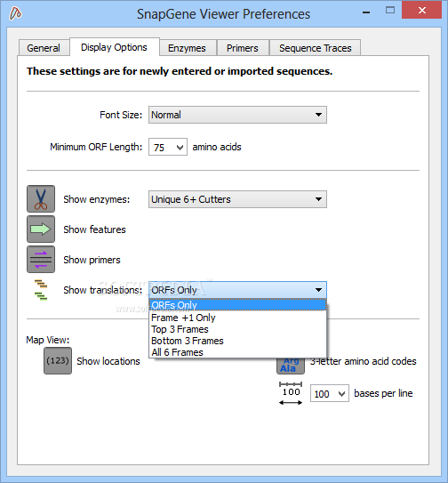Collapse the Show translations dropdown
The width and height of the screenshot is (448, 483).
[x=237, y=290]
